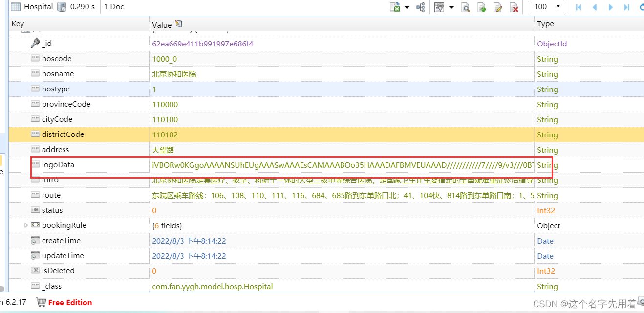Click the ObjectId value 62ea669e411b991997e686f4
This screenshot has height=313, width=644.
point(203,44)
